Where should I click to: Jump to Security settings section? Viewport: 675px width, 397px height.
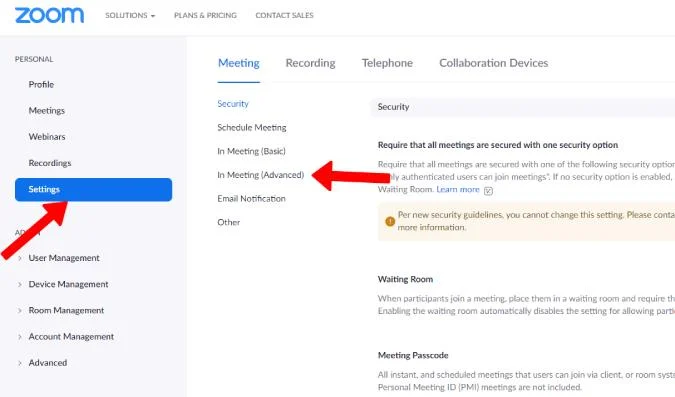click(233, 104)
